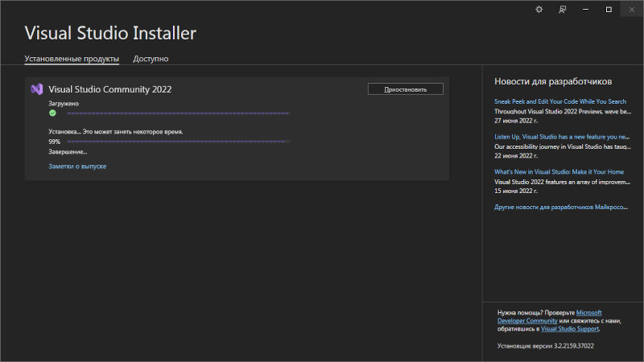
Task: Click the 27 июня 2022 г. date
Action: [516, 121]
